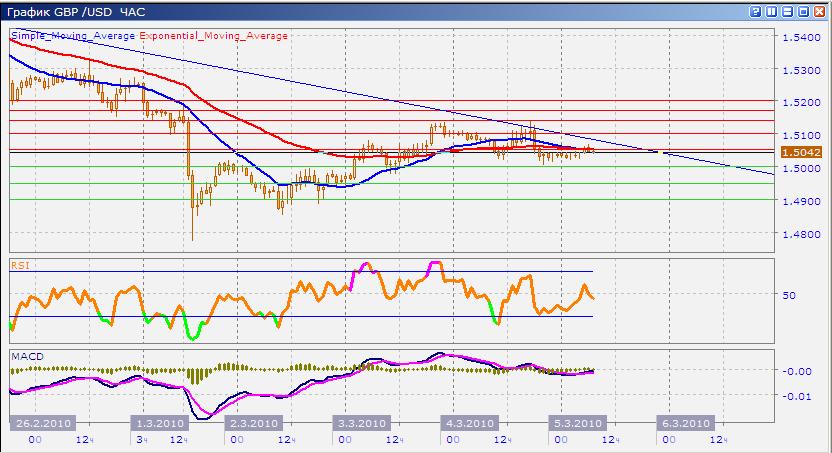The width and height of the screenshot is (832, 453).
Task: Click the 5.3.2010 date marker
Action: (576, 423)
